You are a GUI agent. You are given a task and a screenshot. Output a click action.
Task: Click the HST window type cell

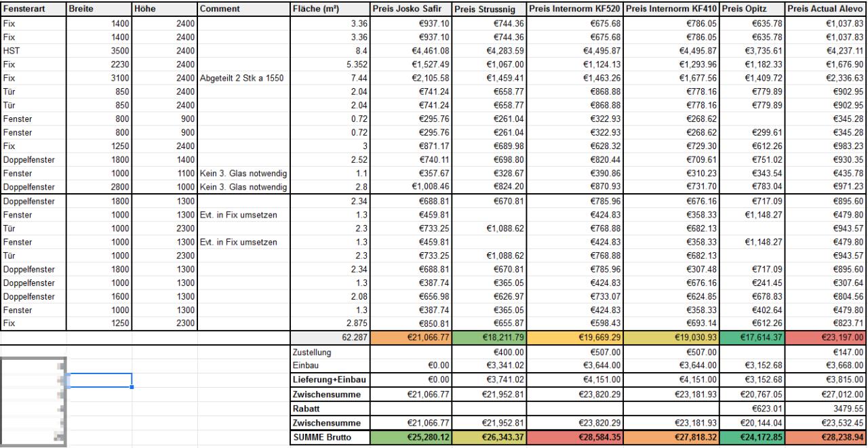(x=33, y=49)
